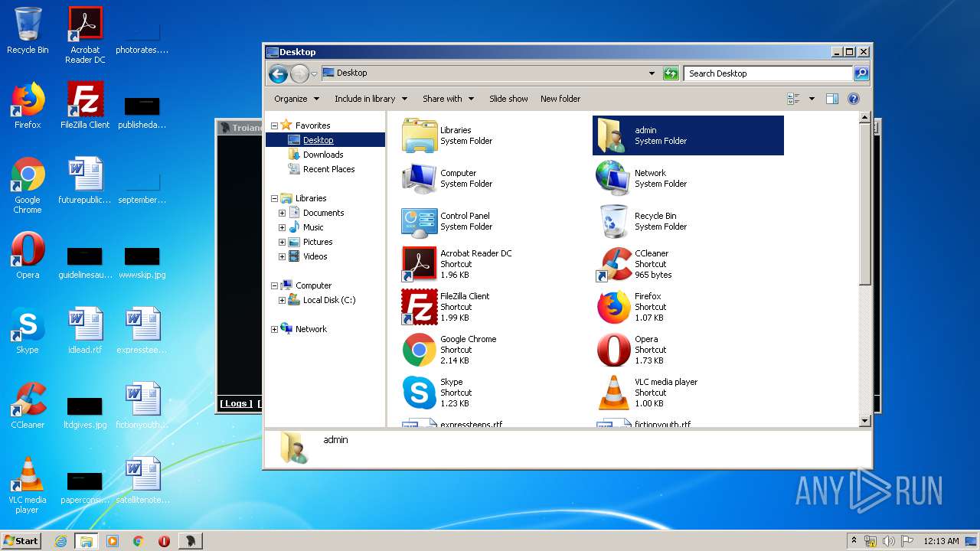Expand the Music library node
Screen dimensions: 980x551
(282, 227)
